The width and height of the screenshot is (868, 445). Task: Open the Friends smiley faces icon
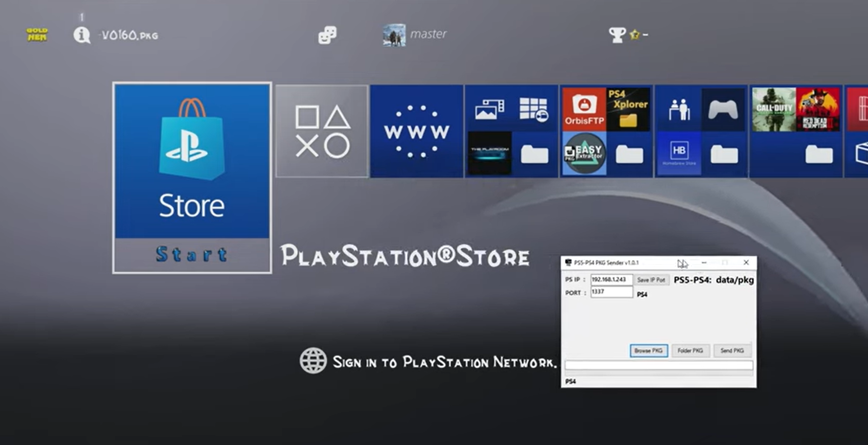point(327,35)
